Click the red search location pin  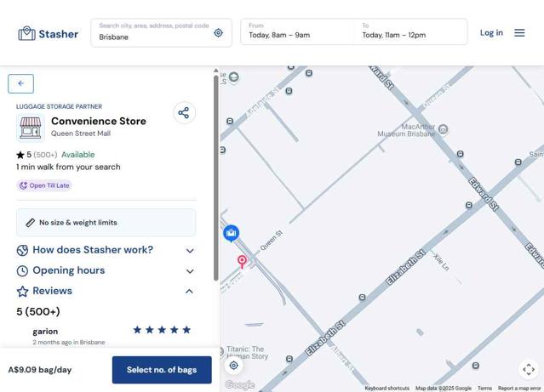tap(242, 261)
